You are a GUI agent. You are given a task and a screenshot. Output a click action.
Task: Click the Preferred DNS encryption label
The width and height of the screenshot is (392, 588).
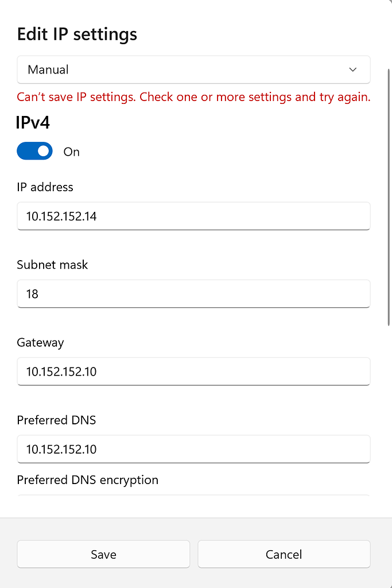[87, 480]
